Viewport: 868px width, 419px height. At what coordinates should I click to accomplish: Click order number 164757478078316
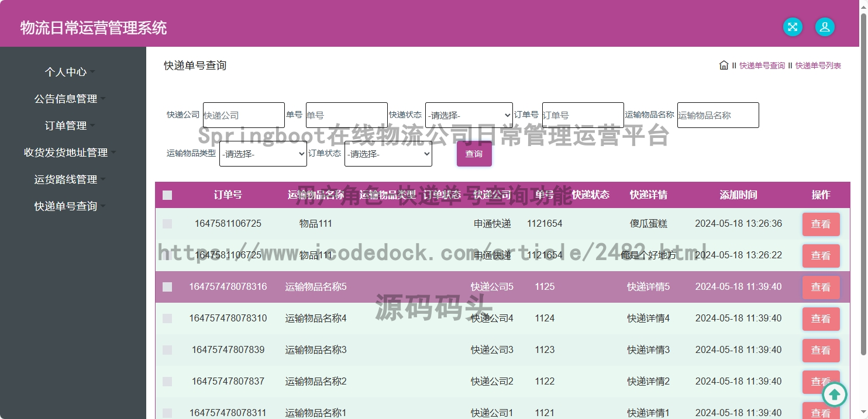228,287
